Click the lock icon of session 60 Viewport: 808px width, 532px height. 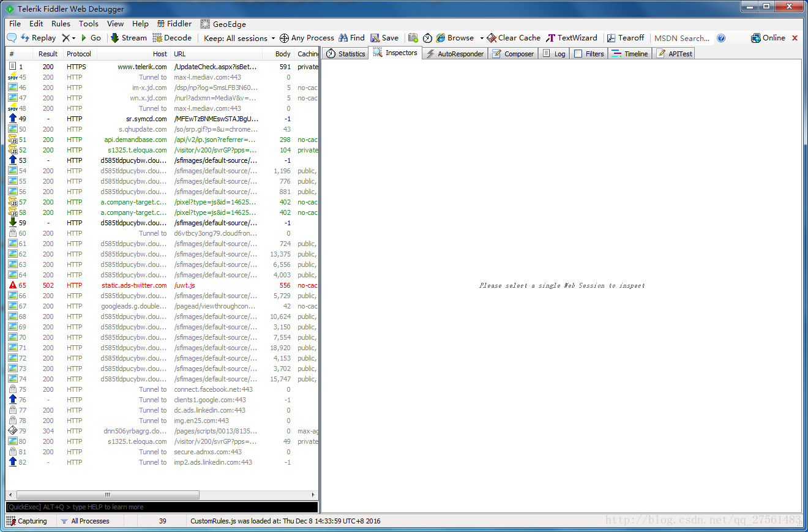click(12, 233)
